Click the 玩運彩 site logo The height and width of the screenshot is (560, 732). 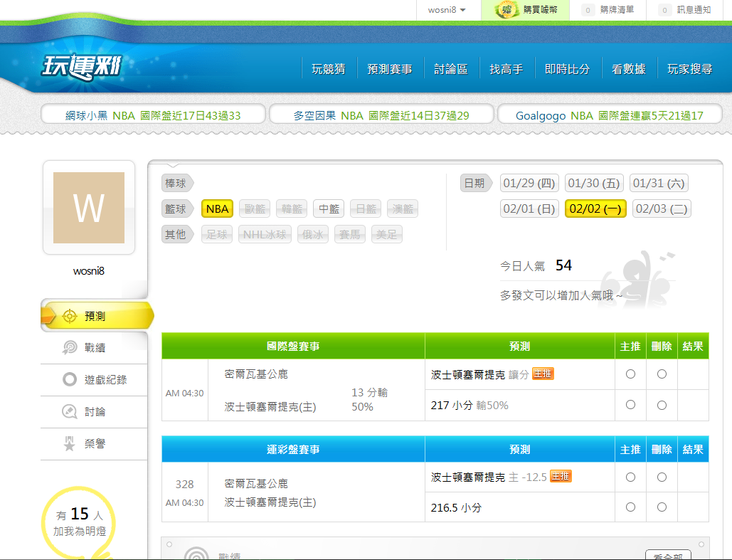82,68
